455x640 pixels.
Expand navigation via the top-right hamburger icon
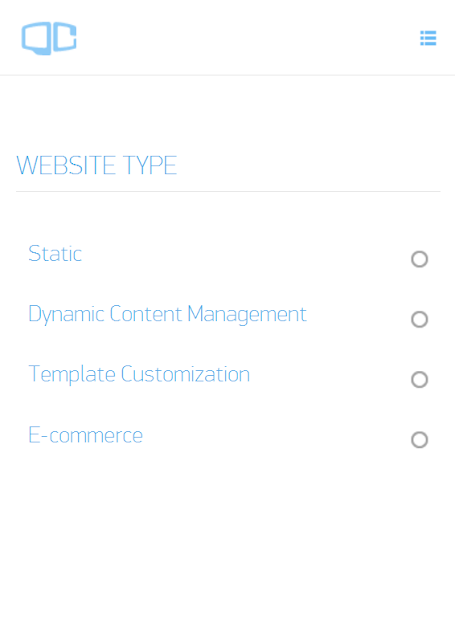point(428,38)
